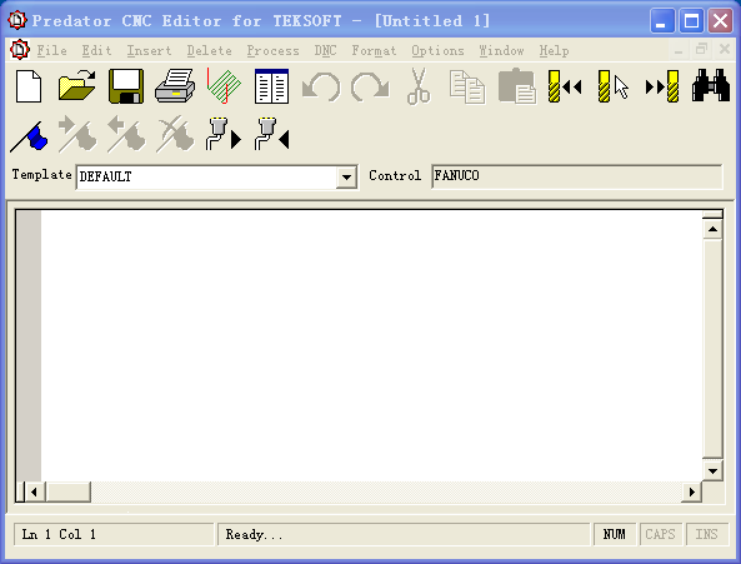This screenshot has width=742, height=564.
Task: Click the receive from CNC plug icon
Action: click(x=272, y=135)
